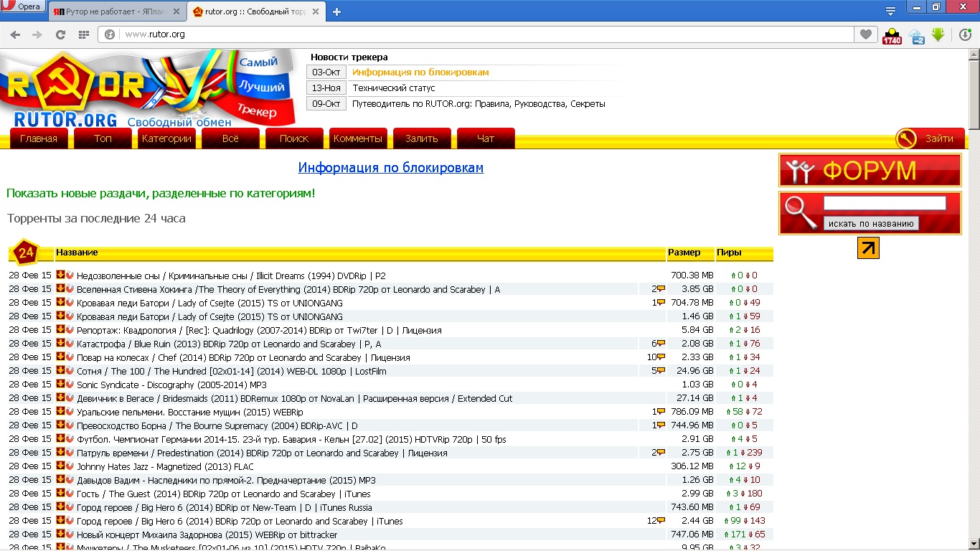Click magnet icon for 'Катастрофа / Blue Ruin'
This screenshot has width=980, height=551.
(x=70, y=343)
